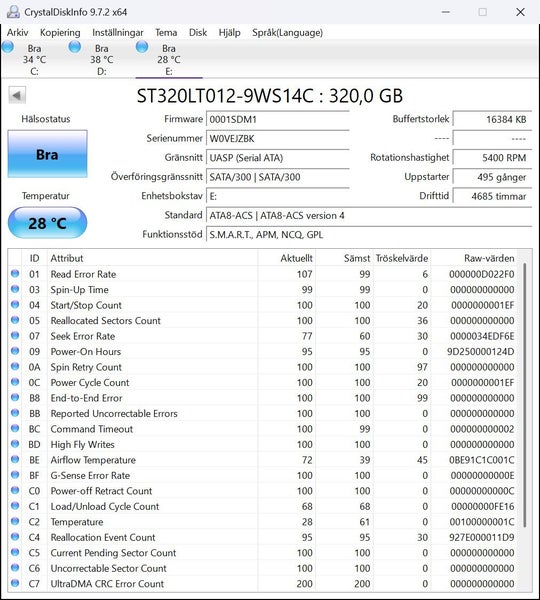Click status dot of Reallocated Sectors Count row
The image size is (540, 600).
click(x=15, y=320)
